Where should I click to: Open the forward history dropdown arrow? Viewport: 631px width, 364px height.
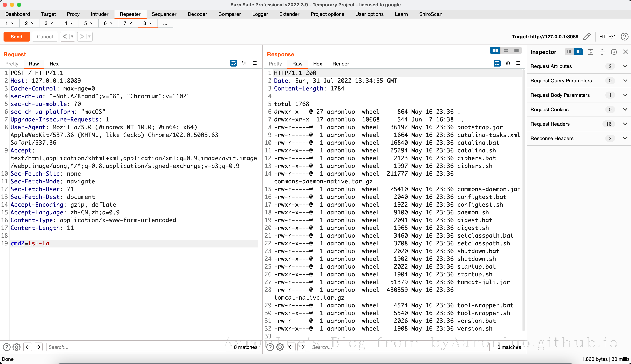pos(89,36)
